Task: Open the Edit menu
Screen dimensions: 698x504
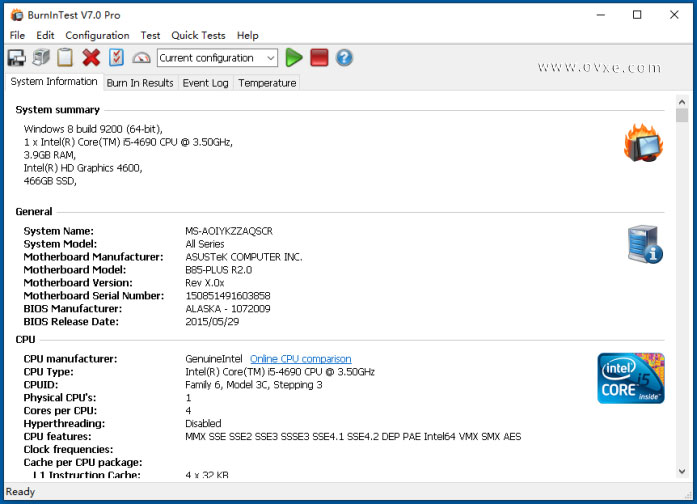Action: coord(45,35)
